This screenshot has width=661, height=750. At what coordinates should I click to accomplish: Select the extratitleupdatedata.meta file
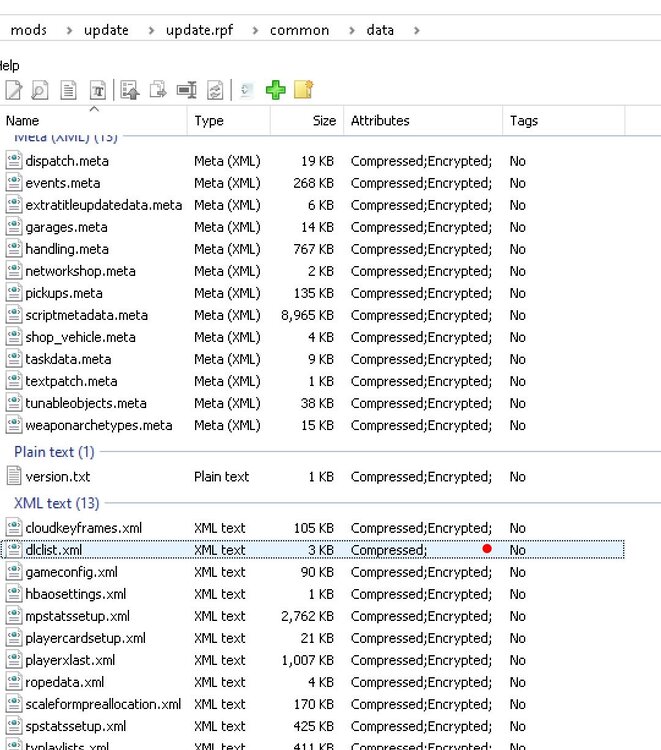pos(104,205)
